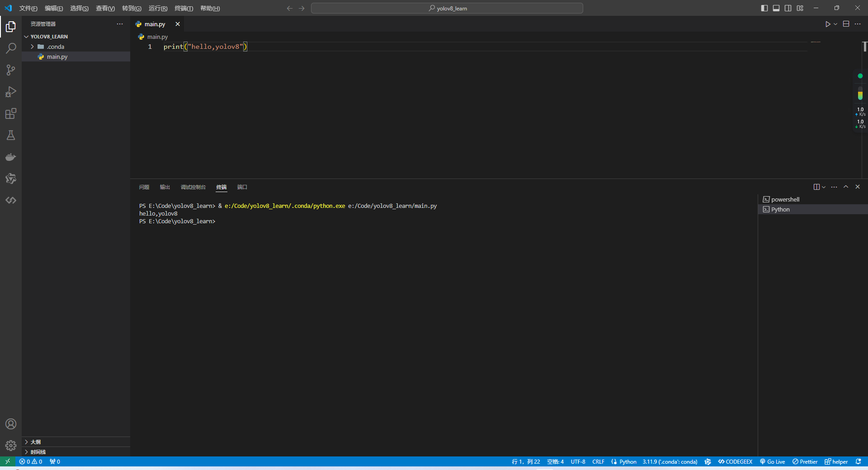This screenshot has height=470, width=868.
Task: Switch to the 输出 panel tab
Action: 165,187
